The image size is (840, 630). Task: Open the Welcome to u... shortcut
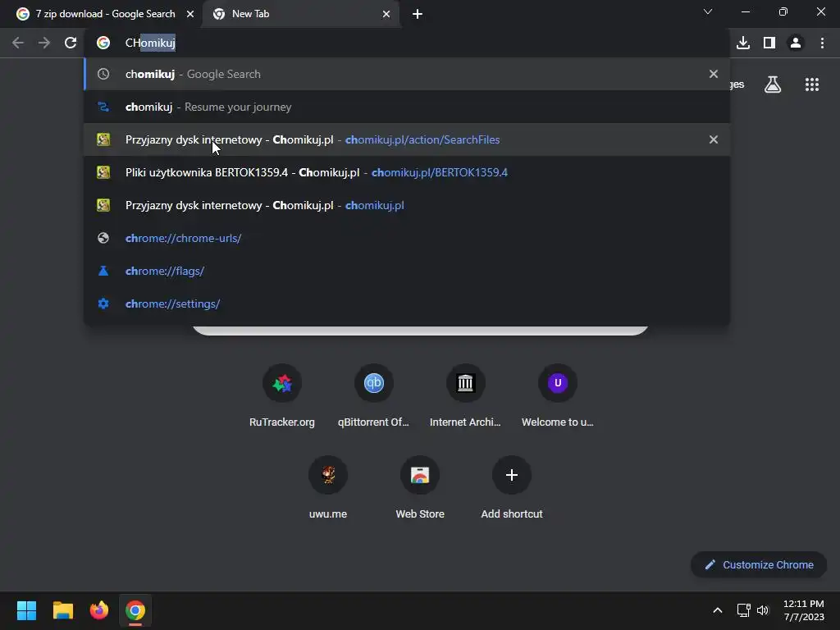tap(557, 396)
